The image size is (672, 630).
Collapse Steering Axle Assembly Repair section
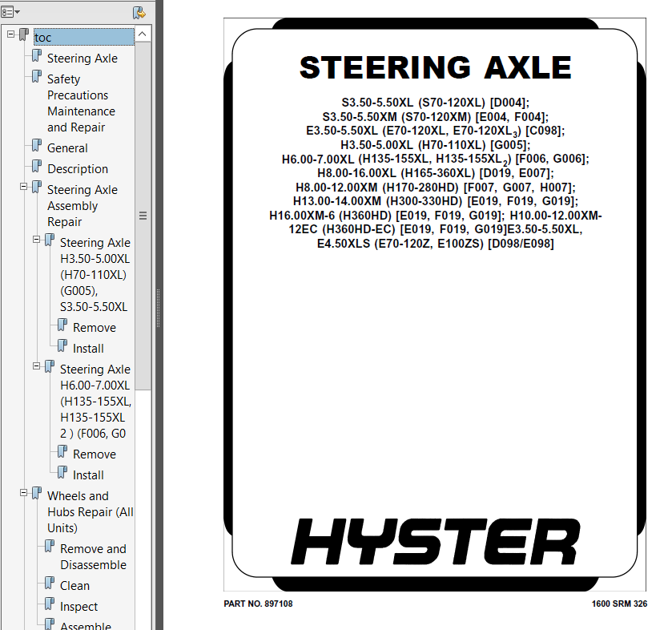pyautogui.click(x=23, y=187)
